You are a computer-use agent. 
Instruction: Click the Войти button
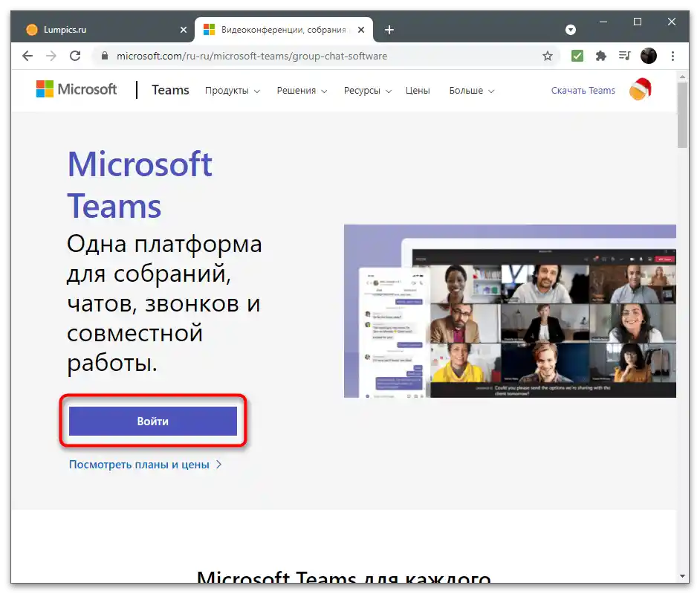tap(152, 421)
